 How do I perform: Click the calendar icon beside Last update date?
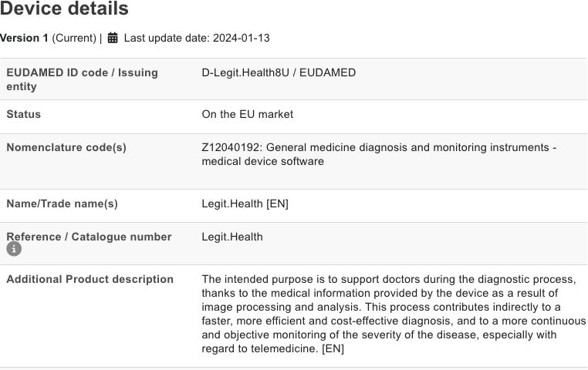pos(113,38)
